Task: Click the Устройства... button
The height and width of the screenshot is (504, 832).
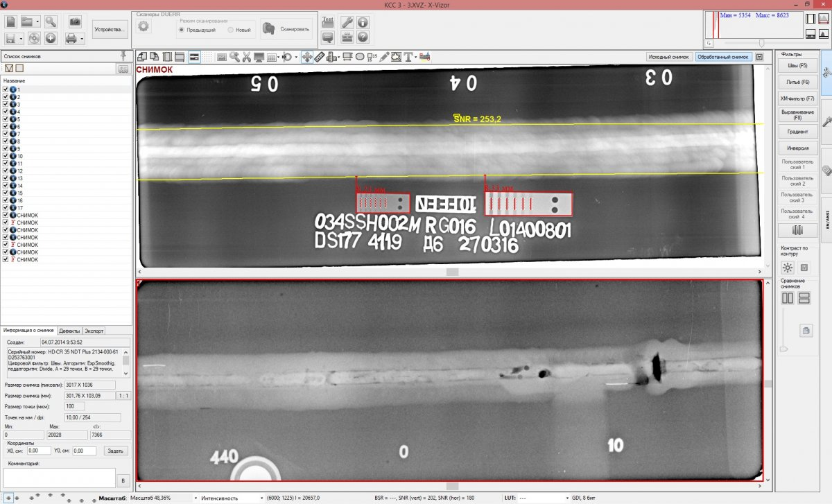Action: click(x=110, y=30)
